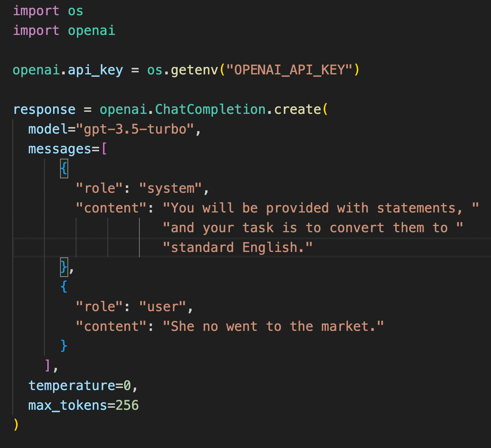Click the "OPENAI_API_KEY" string

coord(290,70)
